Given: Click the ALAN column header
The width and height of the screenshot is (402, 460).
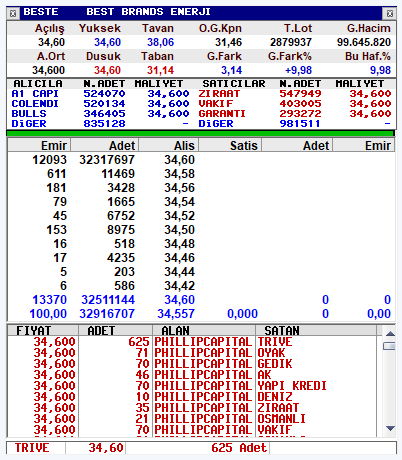Looking at the screenshot, I should click(x=204, y=331).
